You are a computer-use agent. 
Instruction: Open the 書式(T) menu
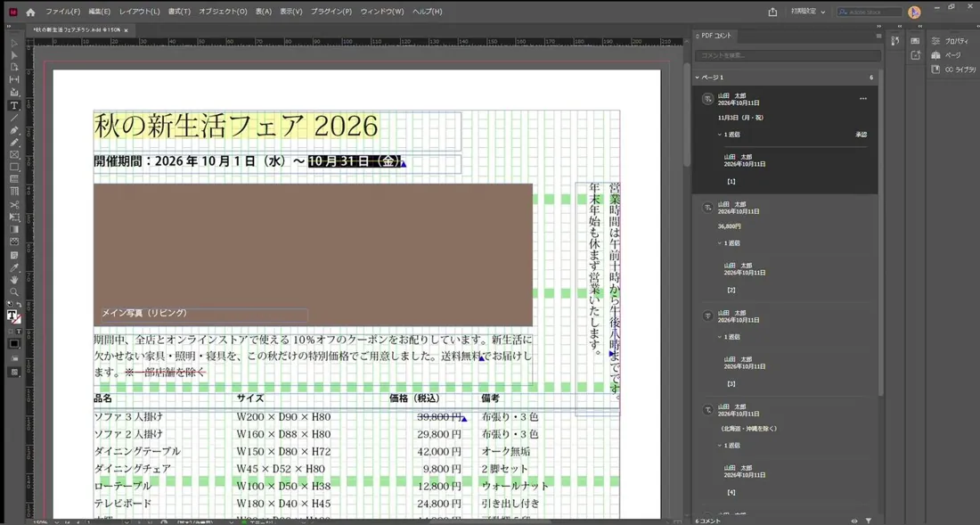[x=179, y=12]
